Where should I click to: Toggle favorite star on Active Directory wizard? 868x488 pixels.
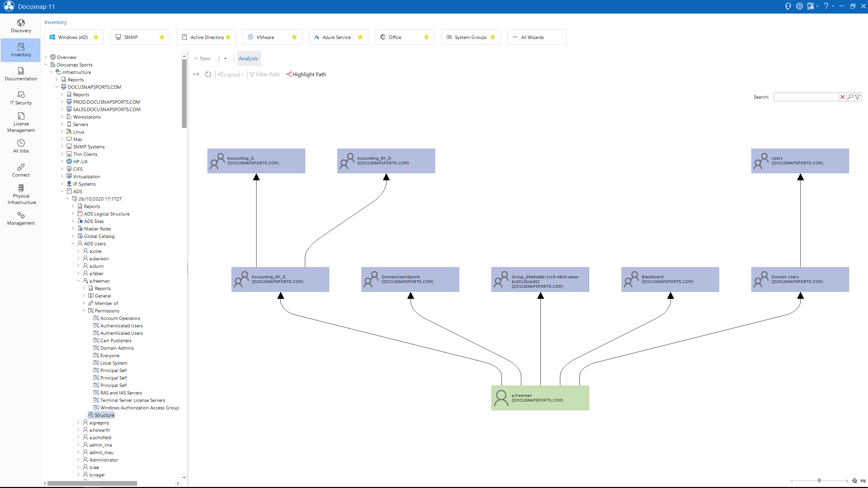(x=228, y=37)
